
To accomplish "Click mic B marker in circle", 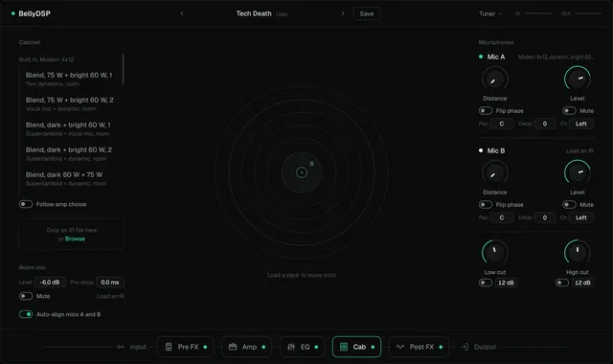I will click(x=311, y=164).
